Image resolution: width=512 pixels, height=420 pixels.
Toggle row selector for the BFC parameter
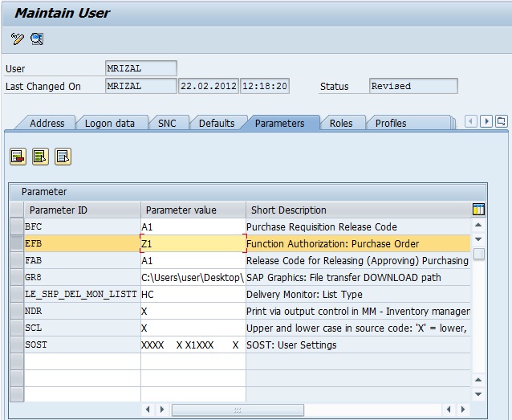tap(16, 227)
